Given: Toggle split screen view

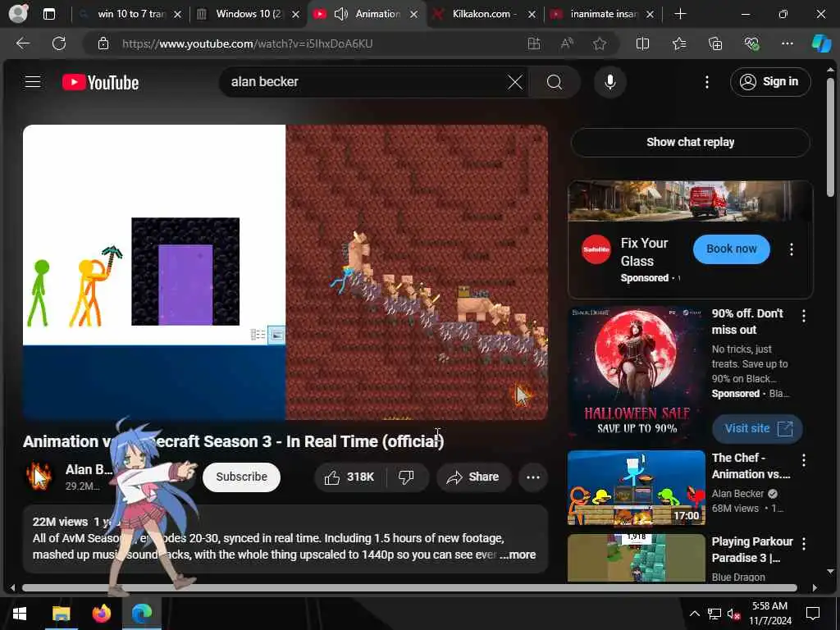Looking at the screenshot, I should click(642, 43).
